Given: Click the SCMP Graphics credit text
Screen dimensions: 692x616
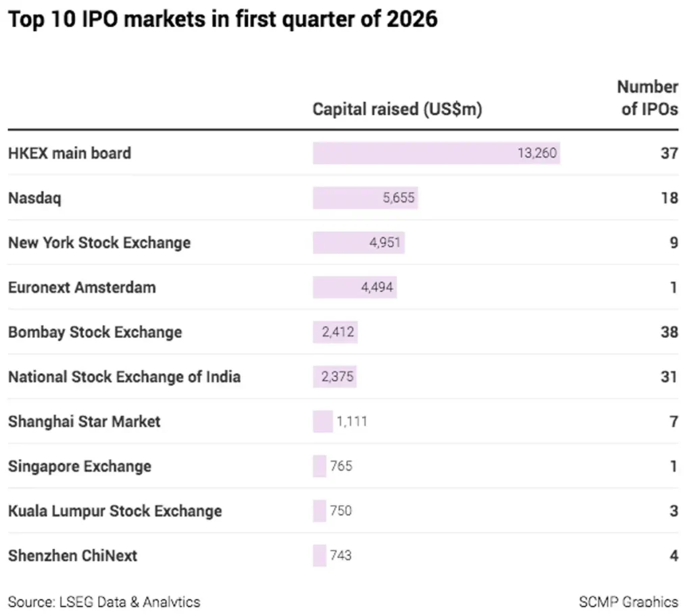Looking at the screenshot, I should click(628, 601).
